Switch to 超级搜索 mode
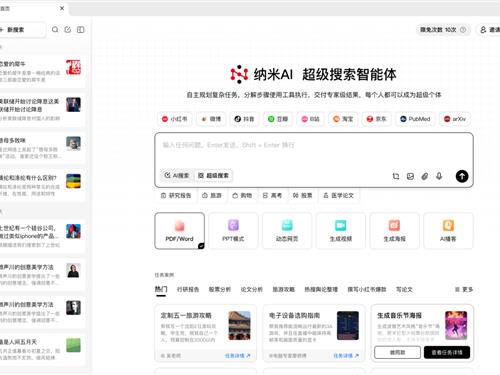This screenshot has width=500, height=375. 213,175
